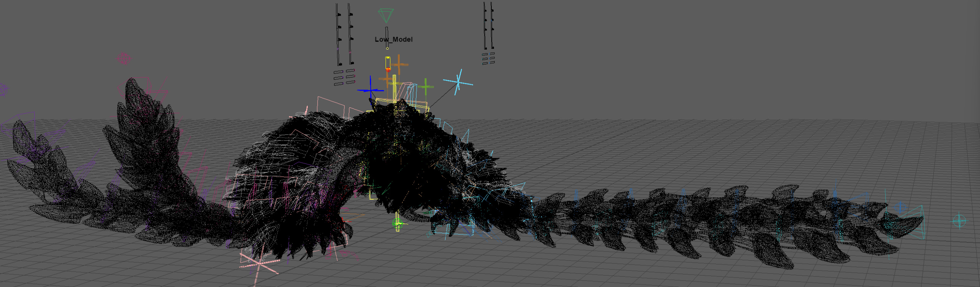Toggle the red ON/OFF switch knob
The width and height of the screenshot is (980, 287).
coord(388,69)
